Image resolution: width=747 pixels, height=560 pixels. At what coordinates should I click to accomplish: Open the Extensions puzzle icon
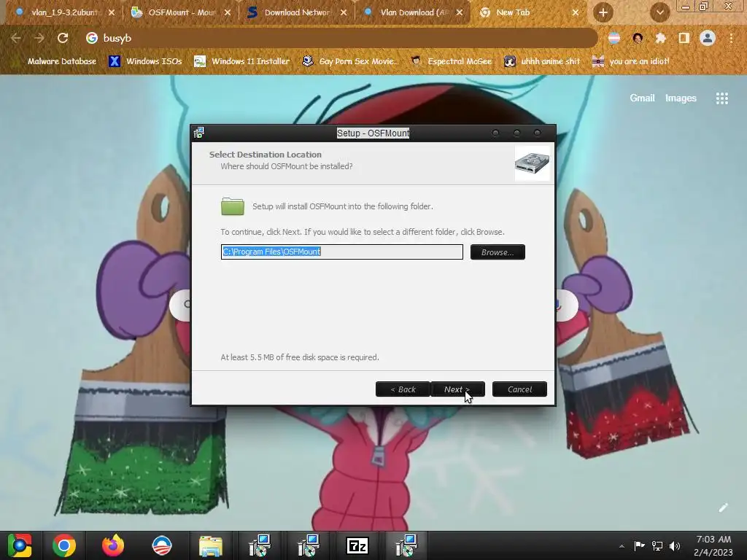[661, 38]
